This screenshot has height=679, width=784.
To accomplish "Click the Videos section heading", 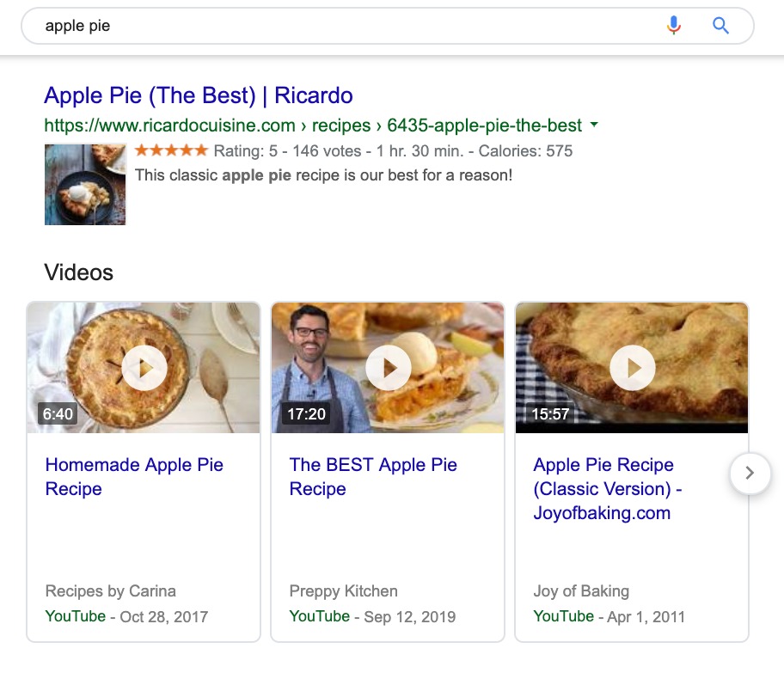I will [78, 272].
